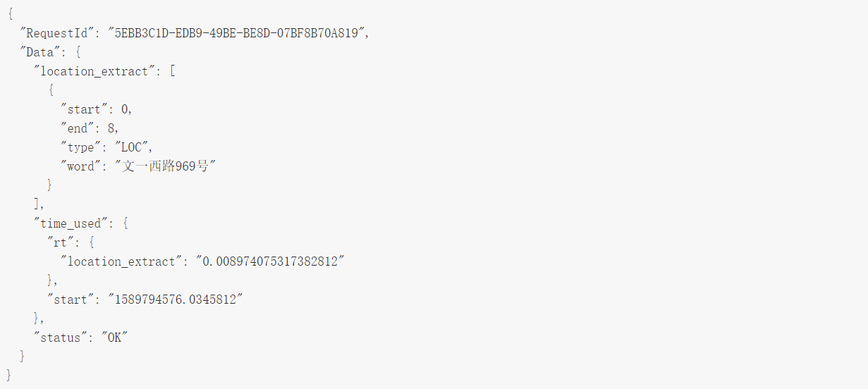Click the "end" key

point(80,128)
